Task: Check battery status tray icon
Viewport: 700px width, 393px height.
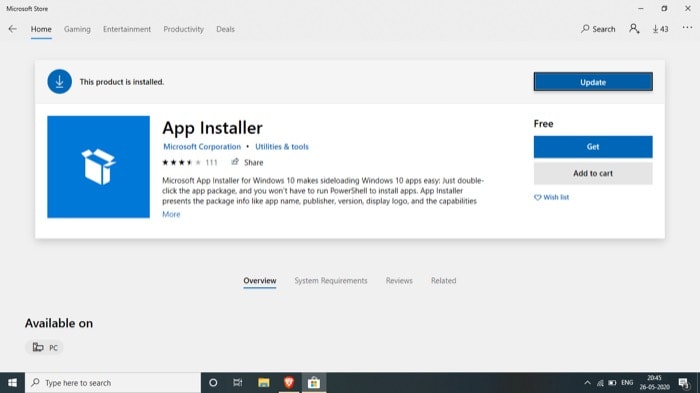Action: (612, 383)
